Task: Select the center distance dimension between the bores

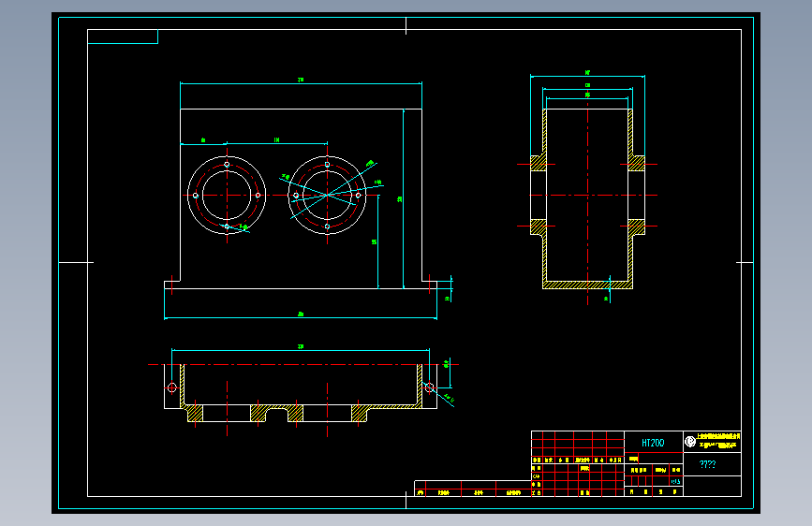Action: point(277,142)
